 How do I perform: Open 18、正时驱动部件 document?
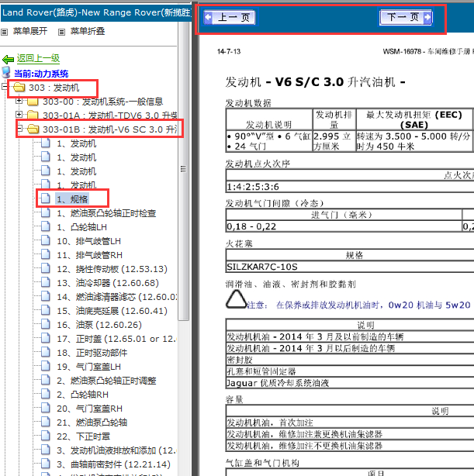point(92,353)
